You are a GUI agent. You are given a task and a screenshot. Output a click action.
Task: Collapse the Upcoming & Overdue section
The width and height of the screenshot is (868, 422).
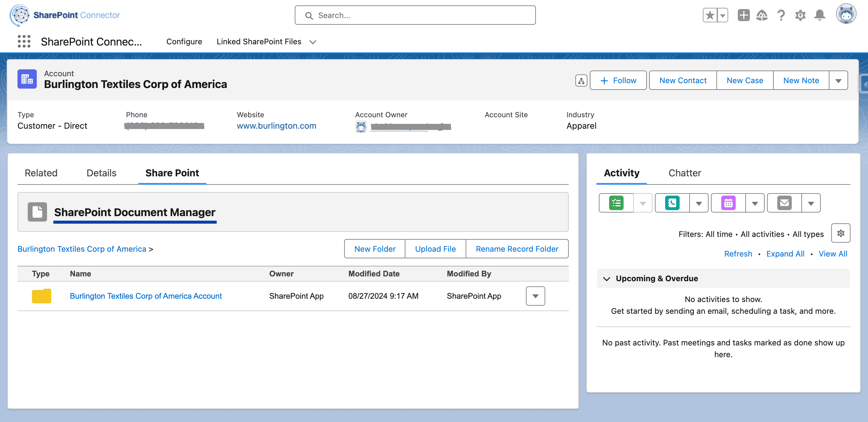point(606,279)
